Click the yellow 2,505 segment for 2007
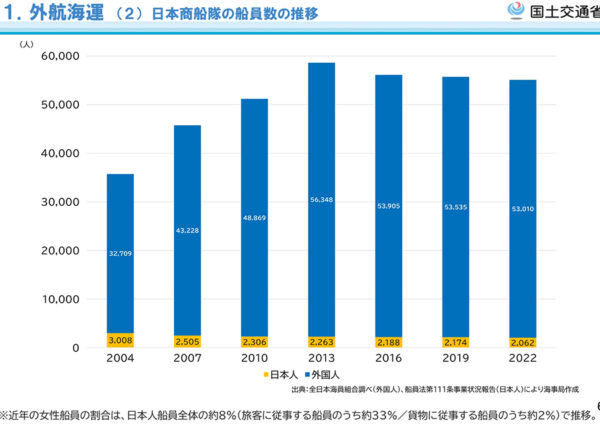The height and width of the screenshot is (425, 600). (x=187, y=341)
